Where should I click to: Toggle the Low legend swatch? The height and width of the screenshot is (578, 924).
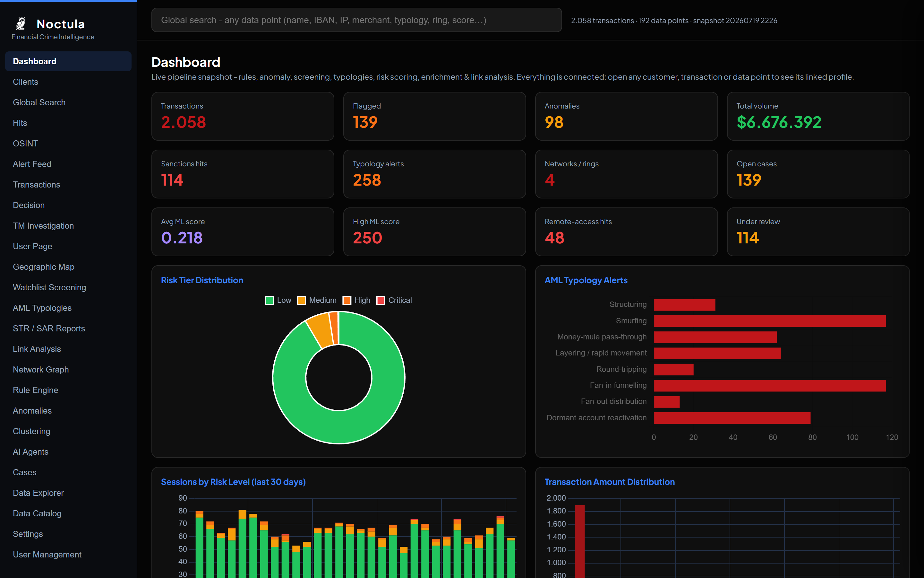pyautogui.click(x=269, y=301)
